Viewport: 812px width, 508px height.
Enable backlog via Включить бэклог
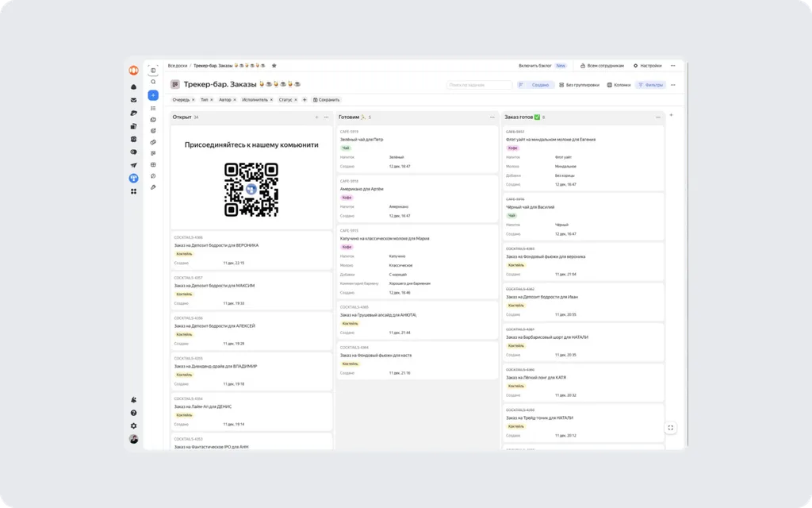(535, 66)
